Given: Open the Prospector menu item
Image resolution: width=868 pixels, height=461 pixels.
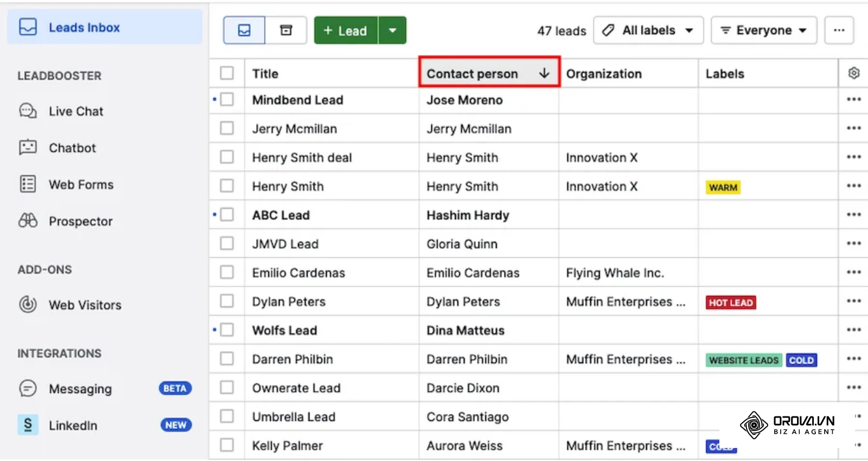Looking at the screenshot, I should point(81,222).
